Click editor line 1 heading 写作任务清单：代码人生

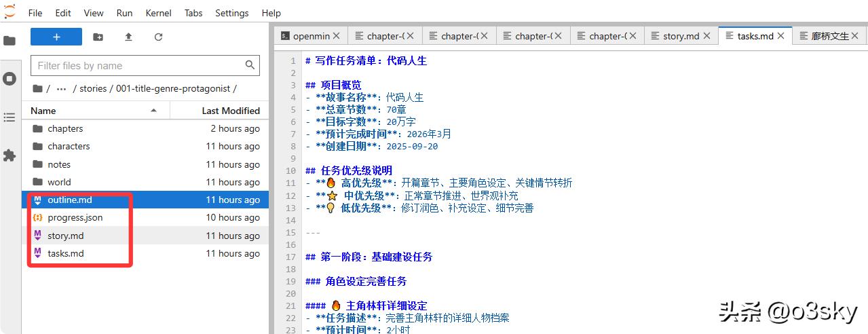pyautogui.click(x=366, y=60)
